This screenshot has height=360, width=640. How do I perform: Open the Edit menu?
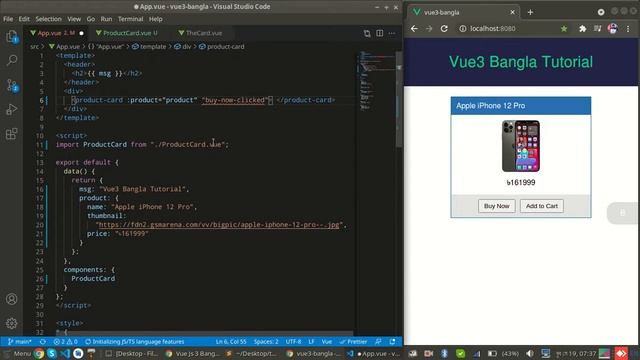(x=24, y=19)
